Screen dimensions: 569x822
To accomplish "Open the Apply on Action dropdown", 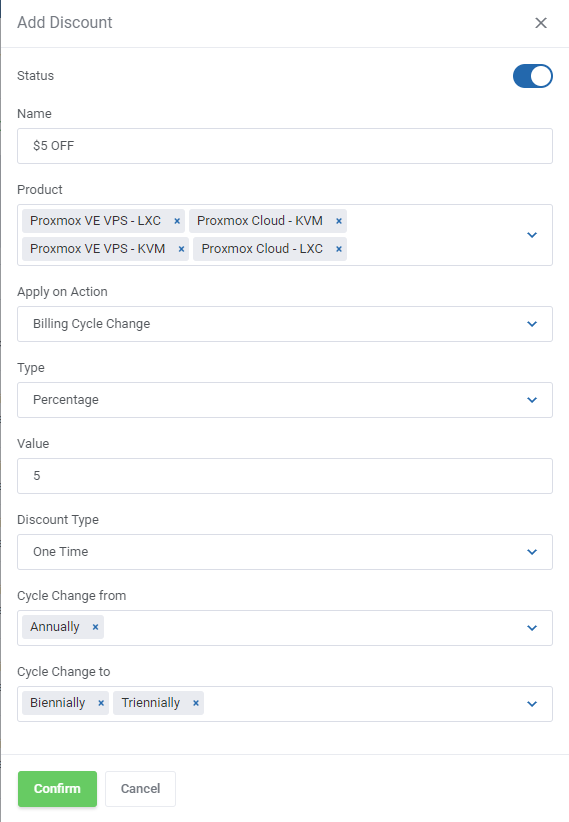I will (x=285, y=324).
